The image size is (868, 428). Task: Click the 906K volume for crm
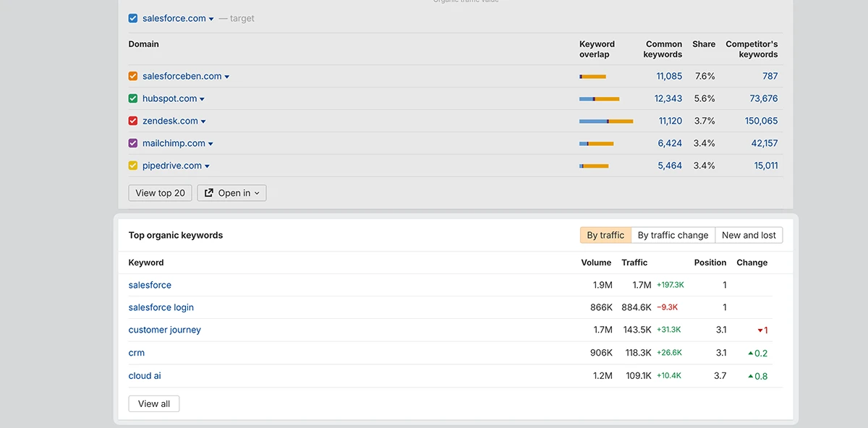pyautogui.click(x=601, y=353)
